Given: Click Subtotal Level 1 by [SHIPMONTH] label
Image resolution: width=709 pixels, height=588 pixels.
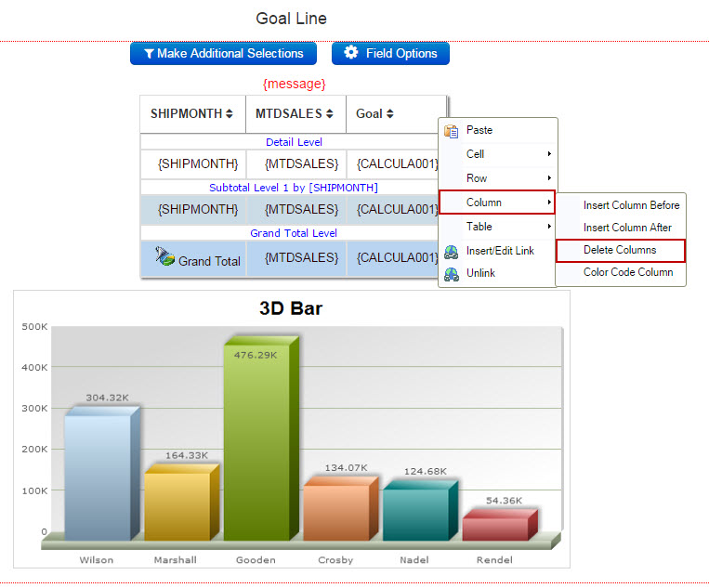Looking at the screenshot, I should pos(294,188).
